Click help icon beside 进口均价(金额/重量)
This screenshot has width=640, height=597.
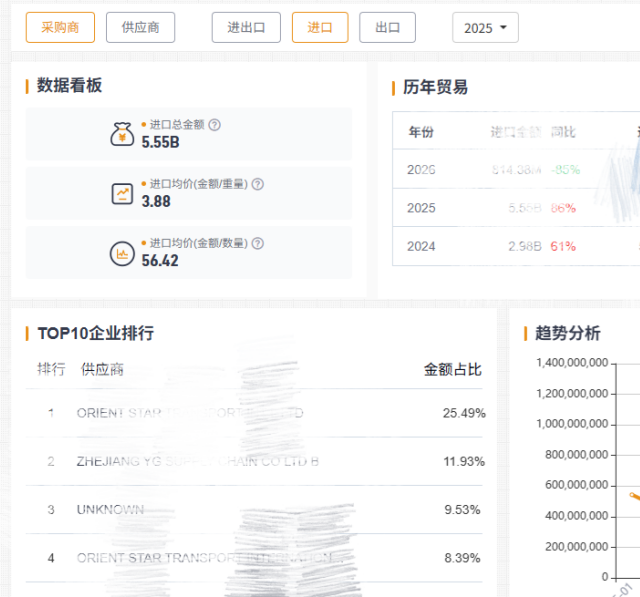pyautogui.click(x=258, y=184)
